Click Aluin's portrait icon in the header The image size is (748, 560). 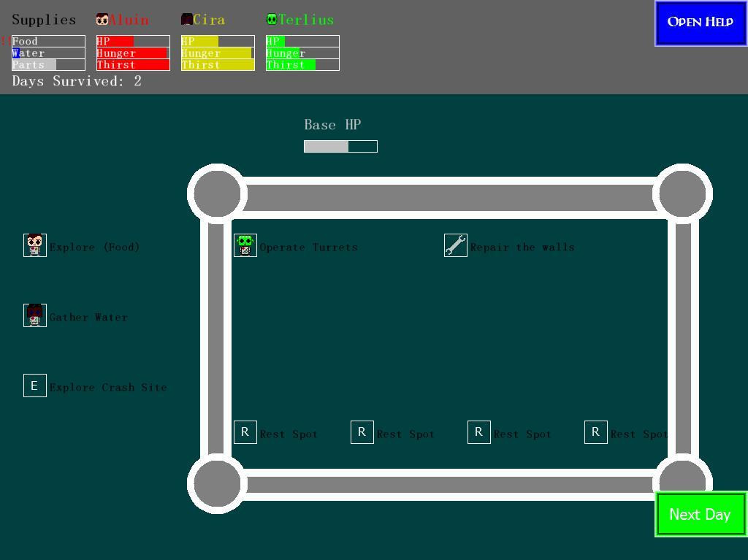pos(102,20)
